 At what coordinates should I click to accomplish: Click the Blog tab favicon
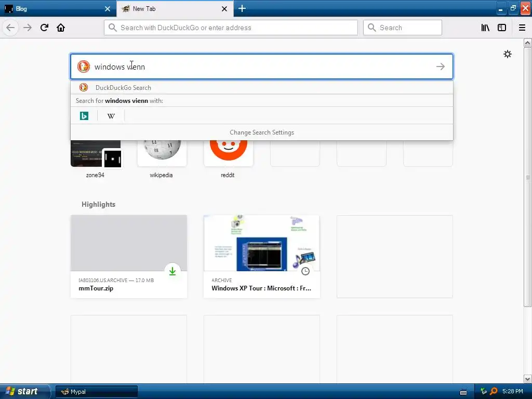point(9,8)
